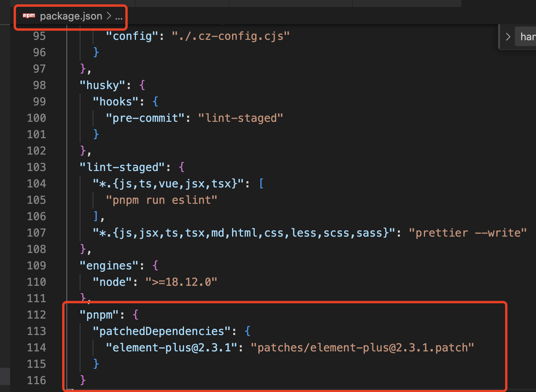Click the closing brace on line 116

coord(83,380)
